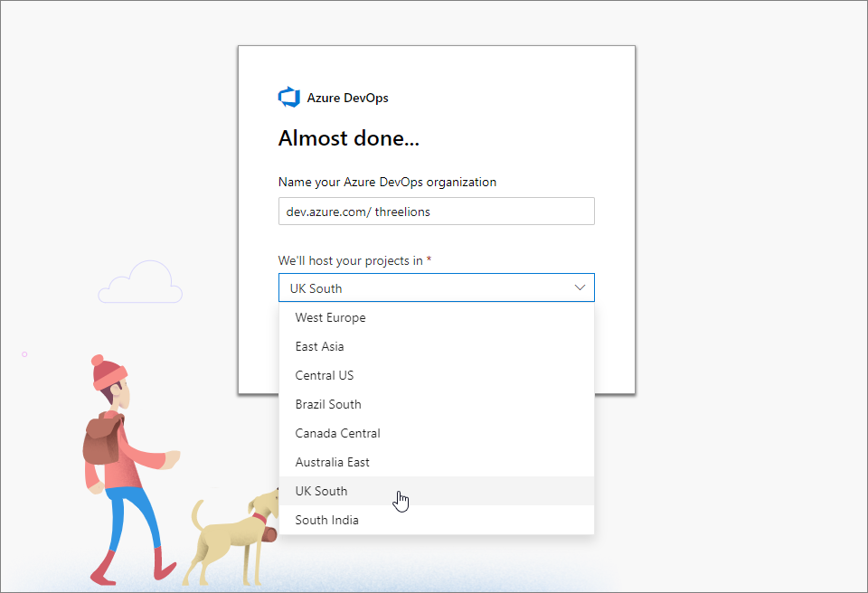The height and width of the screenshot is (593, 868).
Task: Pick Central US in the dropdown
Action: click(x=436, y=375)
